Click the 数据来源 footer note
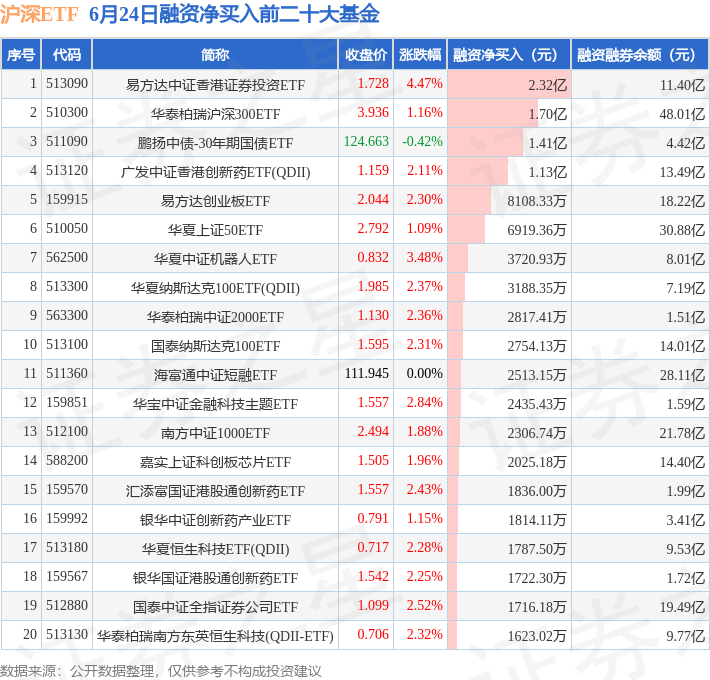The height and width of the screenshot is (680, 710). [x=161, y=670]
